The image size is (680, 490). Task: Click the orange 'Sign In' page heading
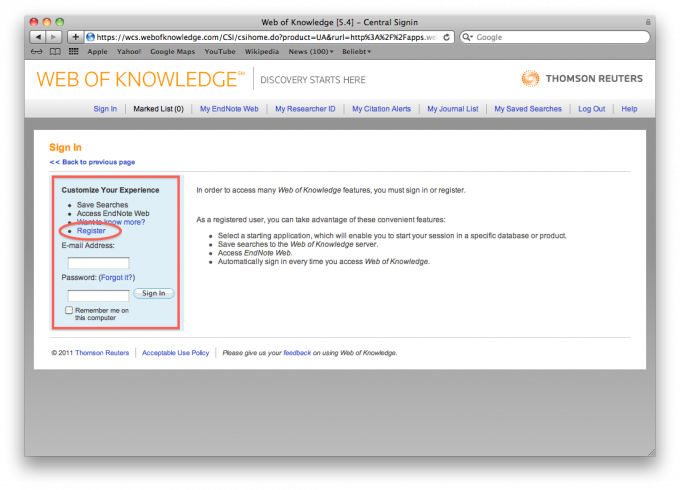pyautogui.click(x=65, y=147)
